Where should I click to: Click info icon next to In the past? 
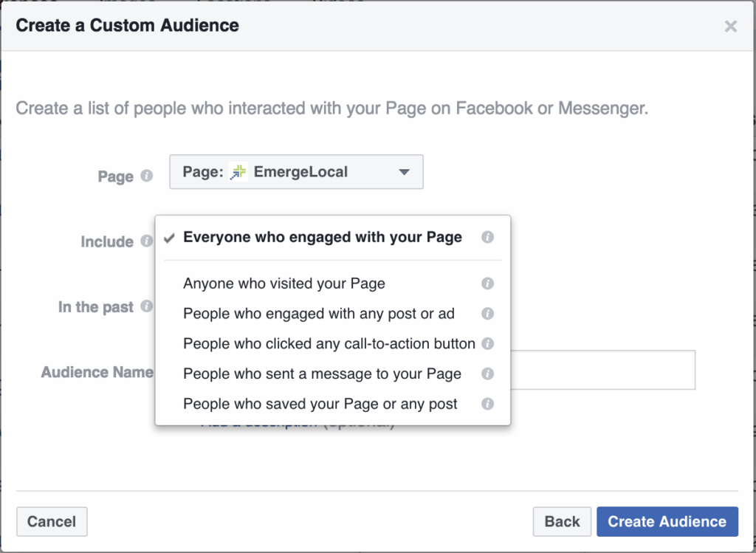tap(147, 306)
